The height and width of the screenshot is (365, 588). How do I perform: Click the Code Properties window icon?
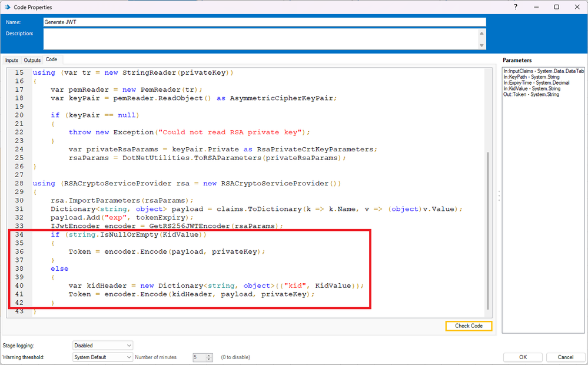tap(6, 7)
